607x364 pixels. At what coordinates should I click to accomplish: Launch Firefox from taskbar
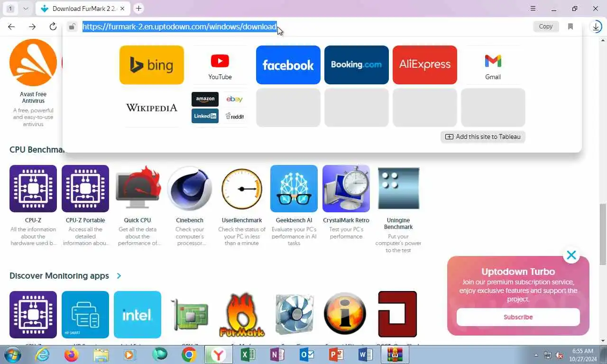pos(72,355)
